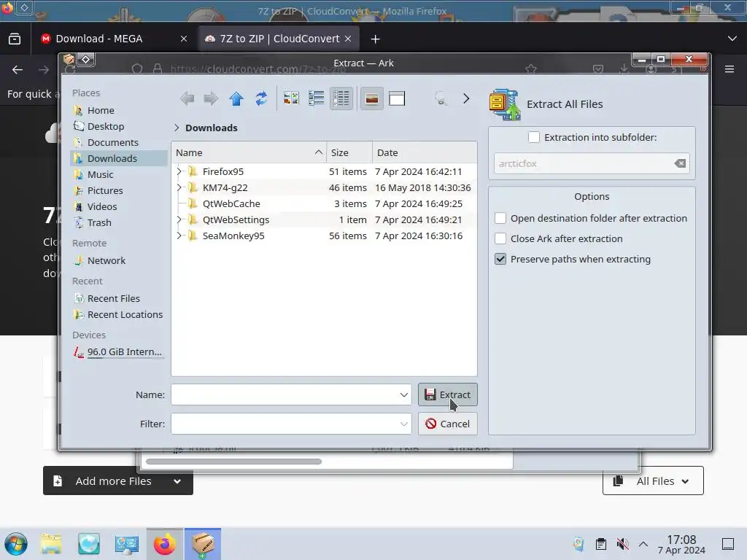Check Open destination folder after extraction
Screen dimensions: 747x560
500,218
